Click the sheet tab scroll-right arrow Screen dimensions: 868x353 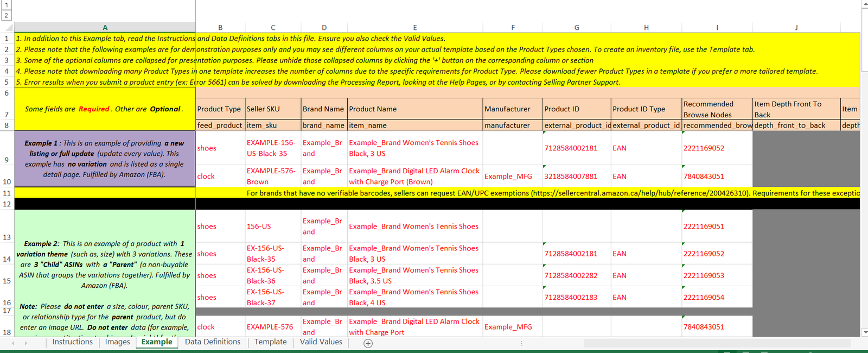coord(25,343)
